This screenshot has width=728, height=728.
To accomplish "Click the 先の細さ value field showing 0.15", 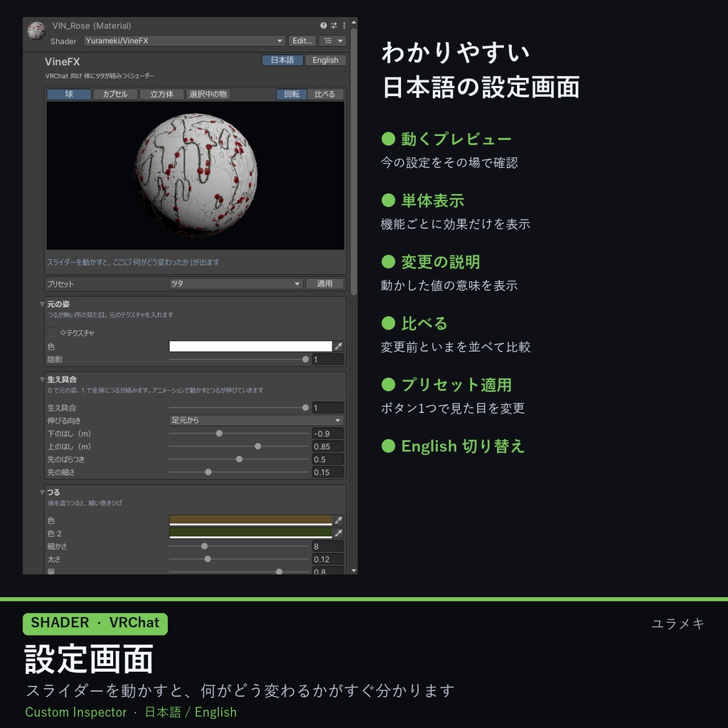I will [328, 472].
